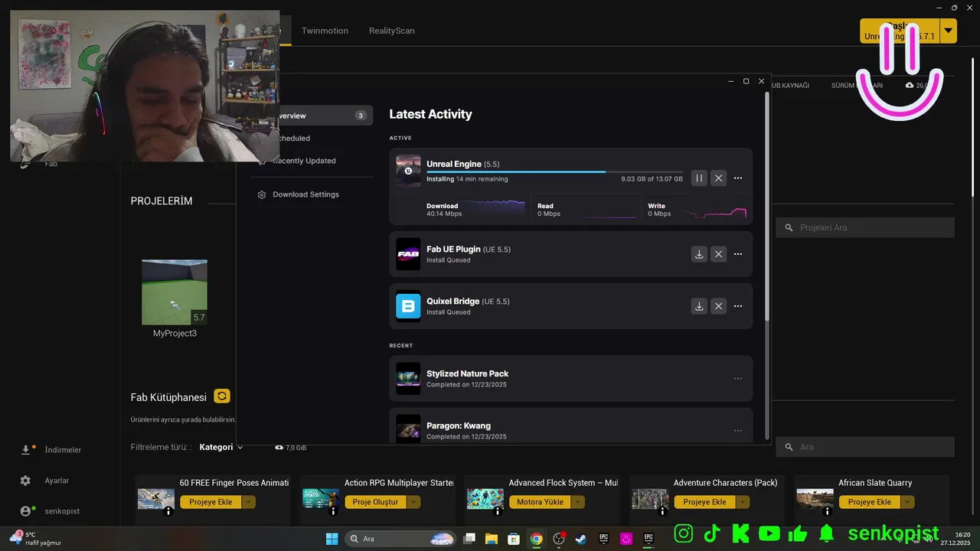This screenshot has width=980, height=551.
Task: Open the Kategori filter dropdown
Action: (221, 447)
